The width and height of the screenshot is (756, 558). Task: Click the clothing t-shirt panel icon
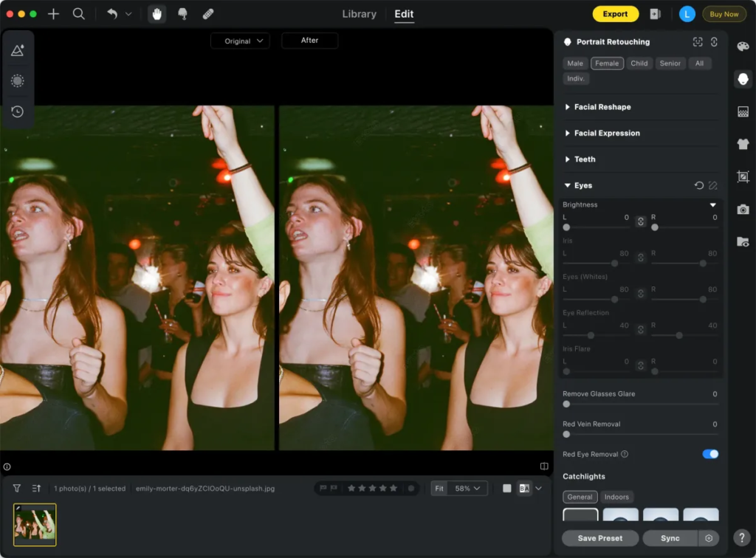(x=743, y=145)
